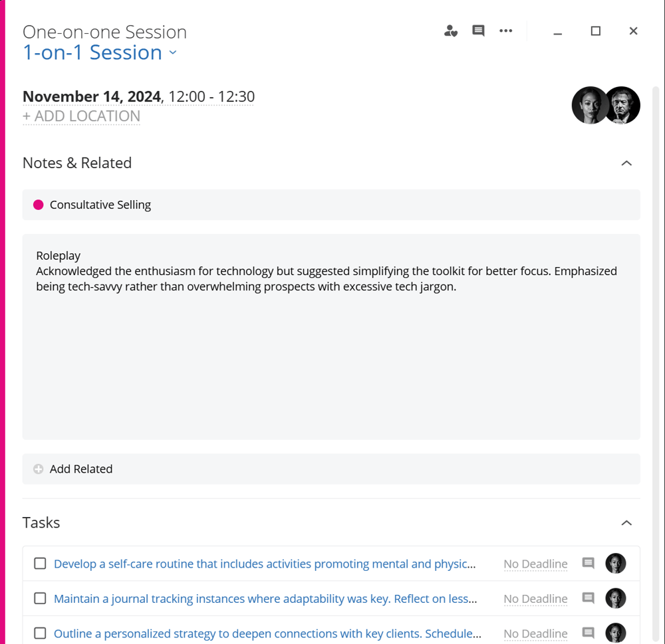
Task: Open the female participant's avatar
Action: pyautogui.click(x=589, y=105)
